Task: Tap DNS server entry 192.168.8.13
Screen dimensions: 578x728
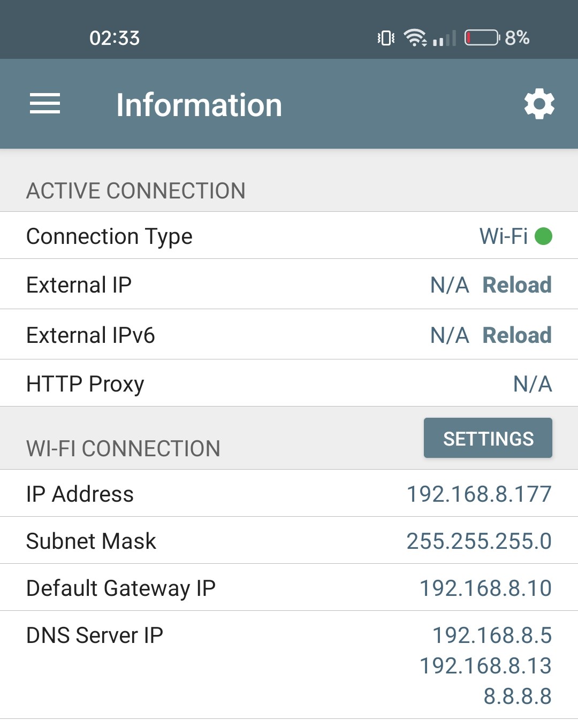Action: coord(485,665)
